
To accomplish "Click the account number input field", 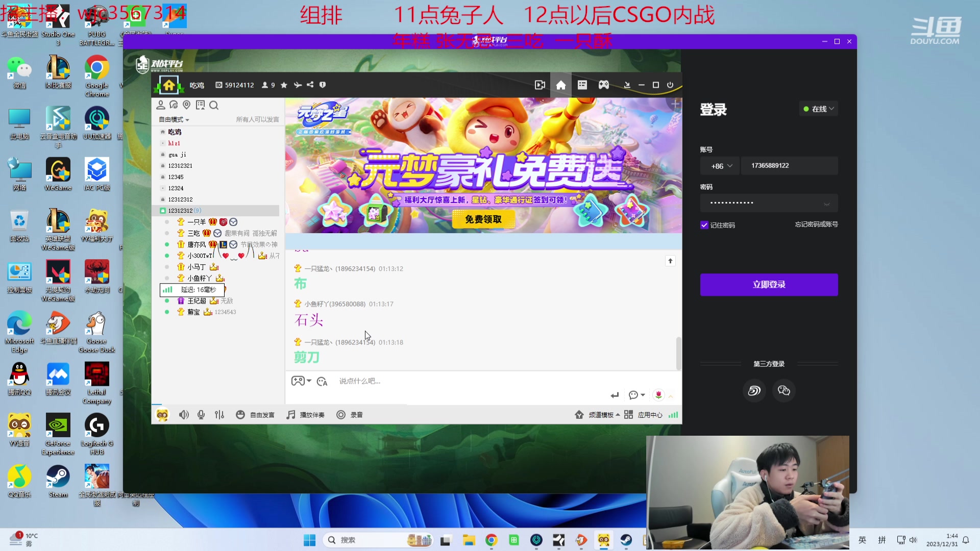I will click(x=790, y=166).
